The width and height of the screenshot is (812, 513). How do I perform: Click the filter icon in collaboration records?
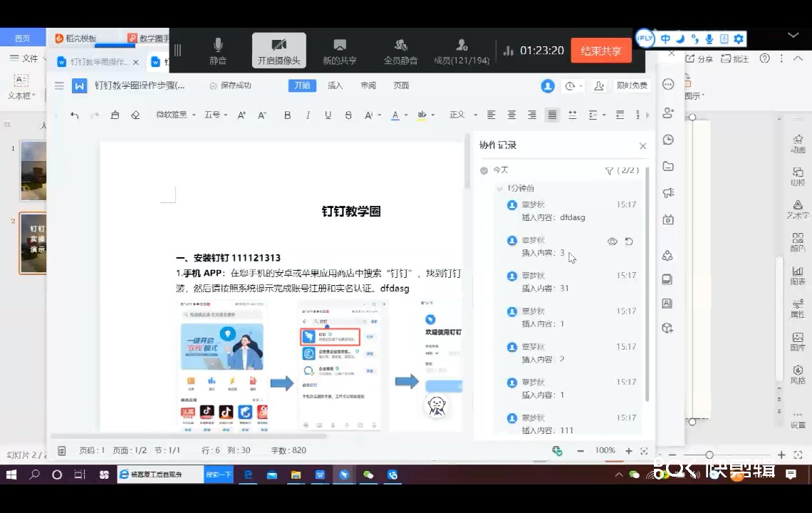[x=609, y=171]
